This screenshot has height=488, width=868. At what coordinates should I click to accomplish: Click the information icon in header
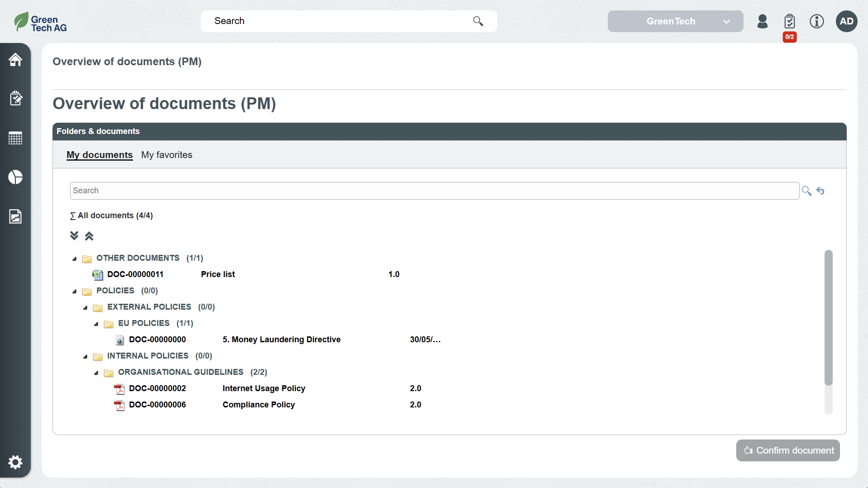[816, 21]
